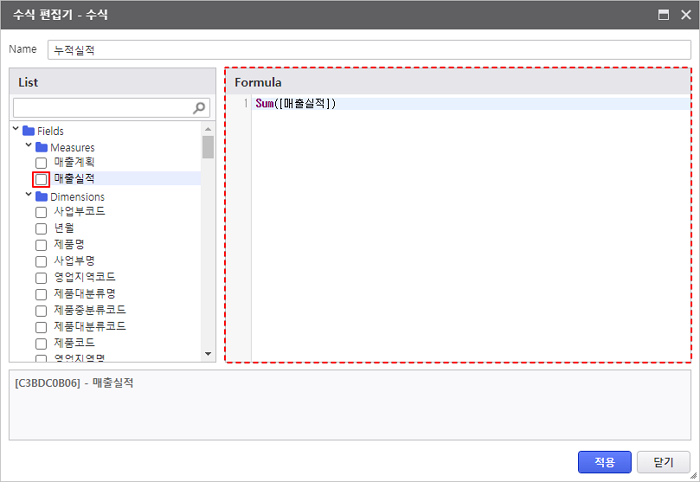
Task: Check the 사업부코드 checkbox
Action: [x=41, y=212]
